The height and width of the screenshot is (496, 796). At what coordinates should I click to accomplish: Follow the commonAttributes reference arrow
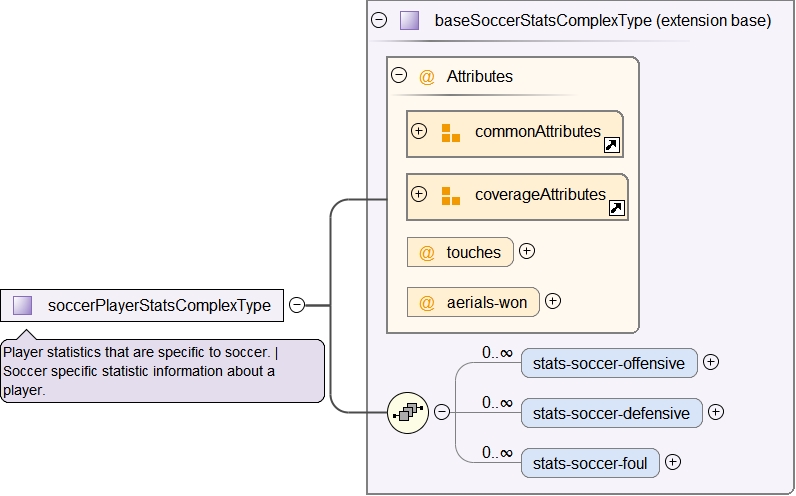pos(612,146)
